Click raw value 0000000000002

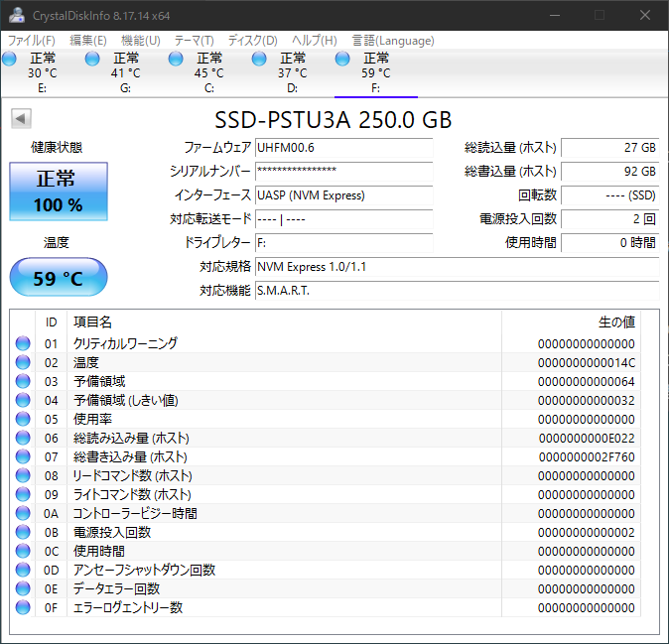pos(587,532)
